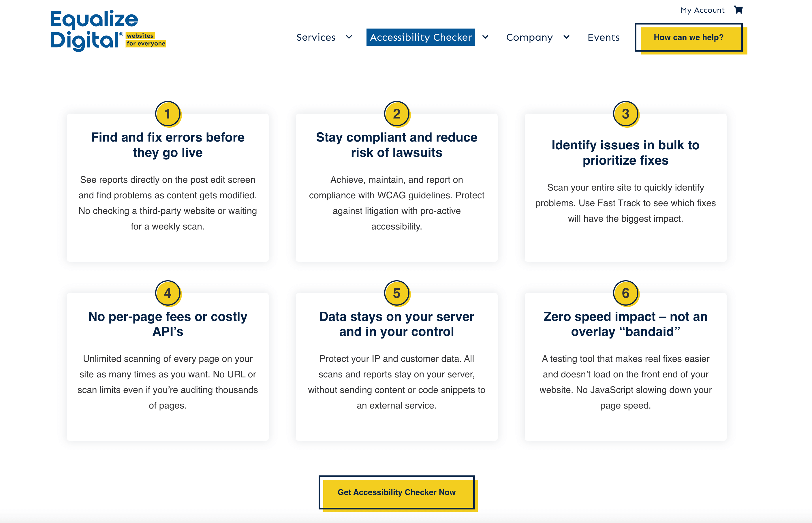Click heading "No per-page fees or costly API's"
This screenshot has height=523, width=812.
pyautogui.click(x=168, y=324)
